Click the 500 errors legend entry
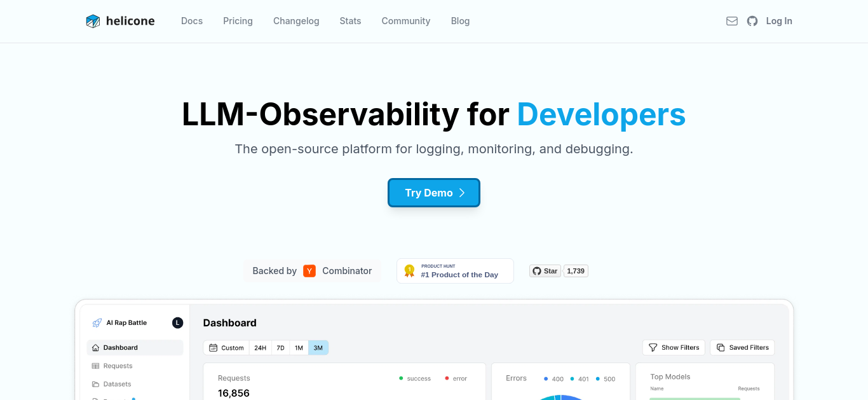The image size is (868, 400). click(606, 379)
